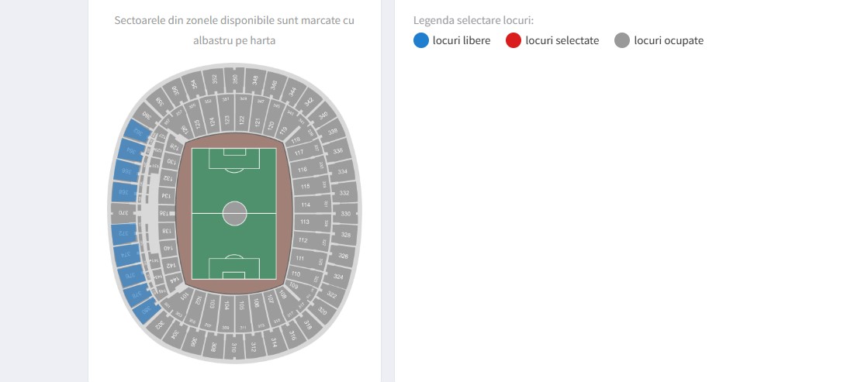Click the gray 'locuri ocupate' legend circle
Viewport: 868px width, 382px height.
[621, 40]
